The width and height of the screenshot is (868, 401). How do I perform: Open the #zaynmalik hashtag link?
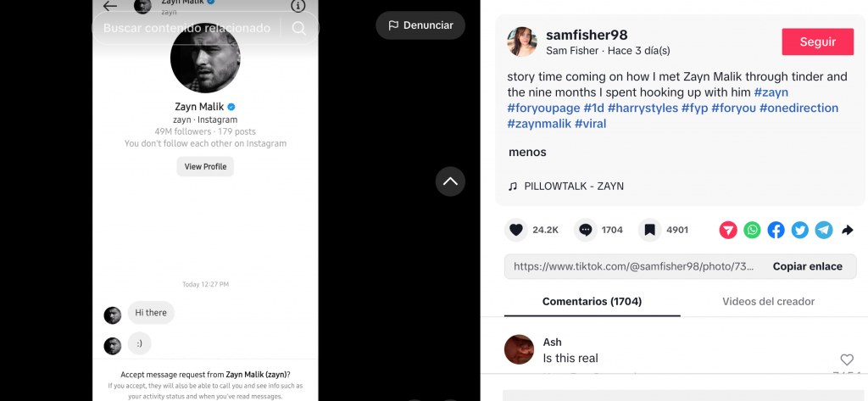[x=538, y=124]
